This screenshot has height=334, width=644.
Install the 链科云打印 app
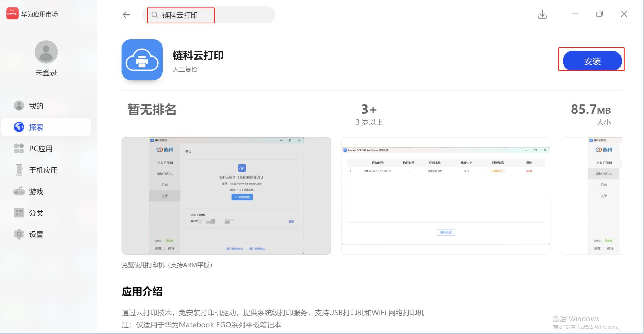tap(592, 61)
